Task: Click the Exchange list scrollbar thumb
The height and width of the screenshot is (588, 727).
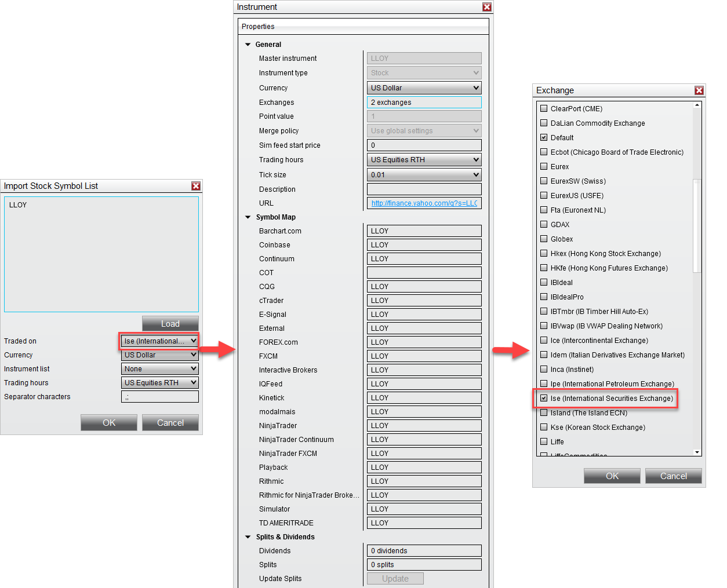Action: (x=697, y=226)
